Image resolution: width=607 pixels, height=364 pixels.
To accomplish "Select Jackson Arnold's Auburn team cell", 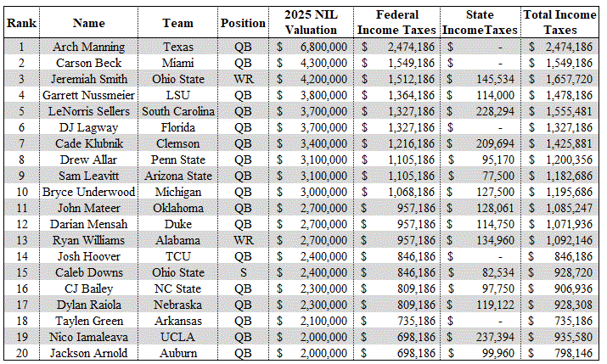I will coord(177,353).
